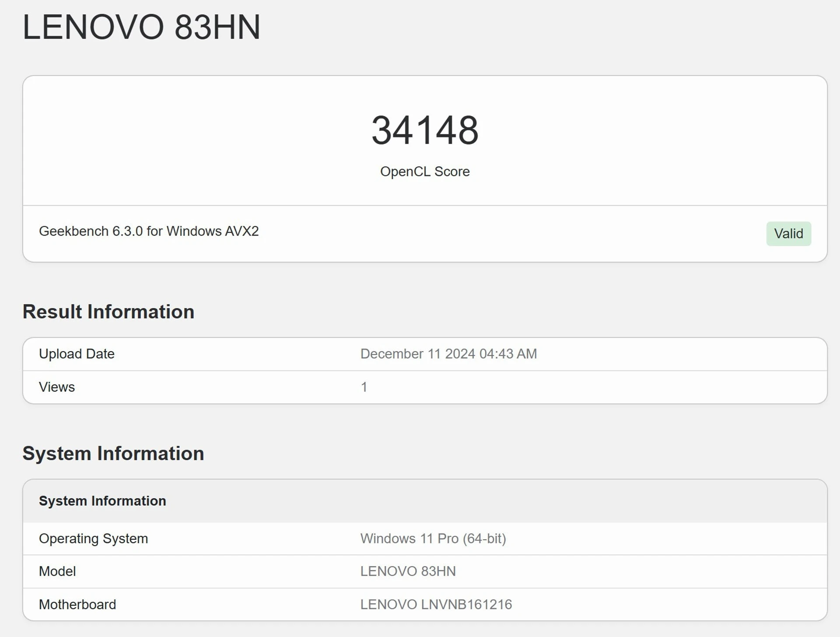Select the LENOVO LNVNB161216 motherboard value
840x637 pixels.
point(436,605)
